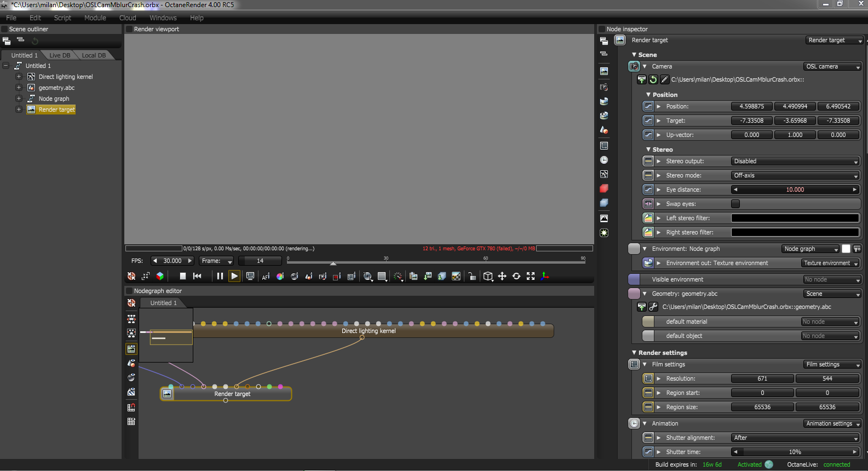Screen dimensions: 868x471
Task: Toggle the Render viewport panel checkbox
Action: coord(129,29)
